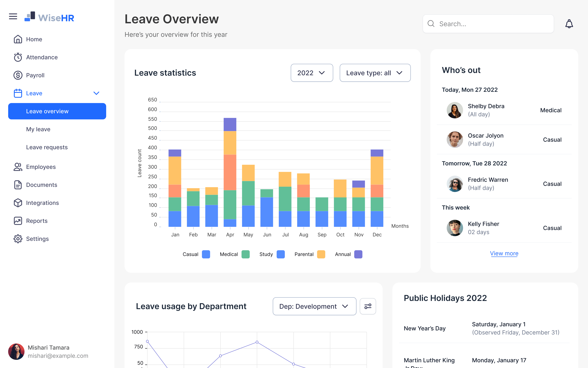Viewport: 588px width, 368px height.
Task: Click the Leave calendar icon
Action: click(x=18, y=93)
